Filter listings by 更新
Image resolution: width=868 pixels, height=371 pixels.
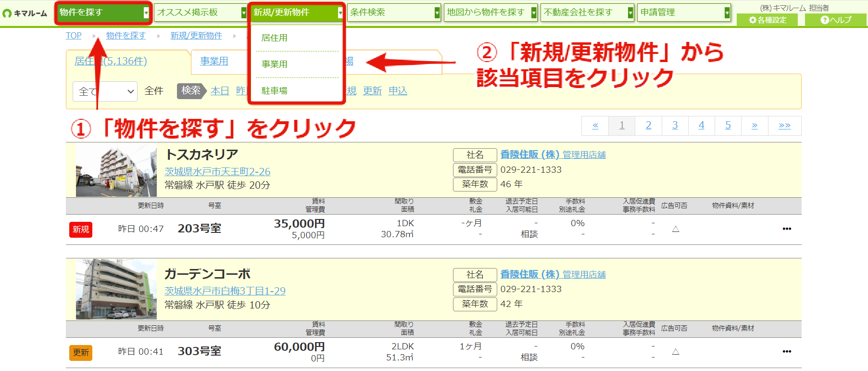(372, 91)
